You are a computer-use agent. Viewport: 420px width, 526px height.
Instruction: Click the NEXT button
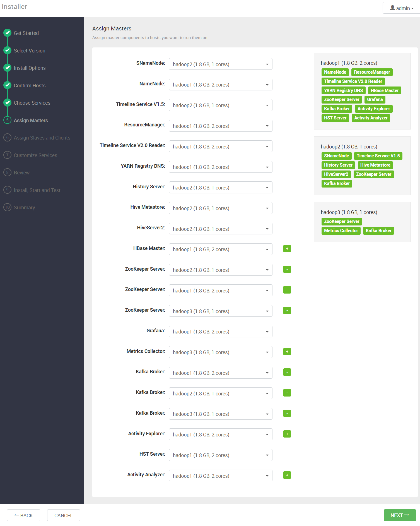400,515
